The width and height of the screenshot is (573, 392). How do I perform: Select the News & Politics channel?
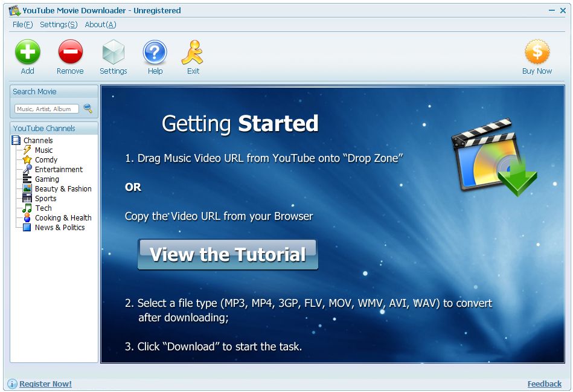[60, 228]
